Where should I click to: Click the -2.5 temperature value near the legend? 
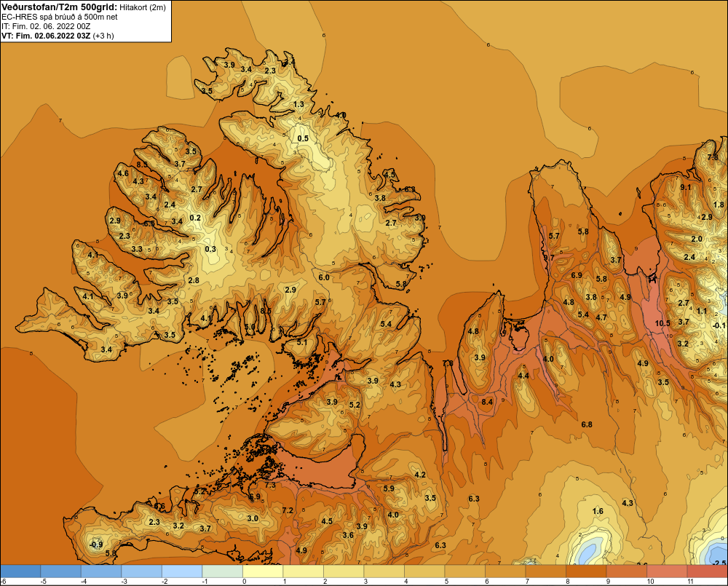point(719,563)
